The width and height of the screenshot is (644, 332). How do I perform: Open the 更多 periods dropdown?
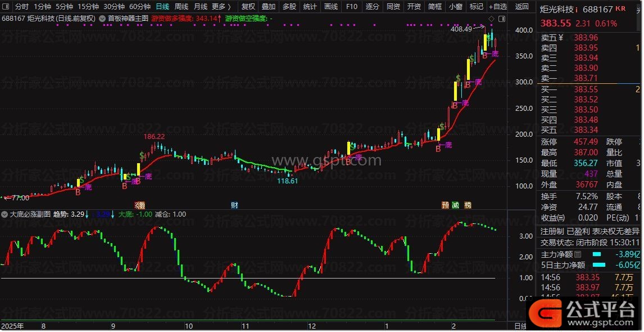(x=221, y=7)
